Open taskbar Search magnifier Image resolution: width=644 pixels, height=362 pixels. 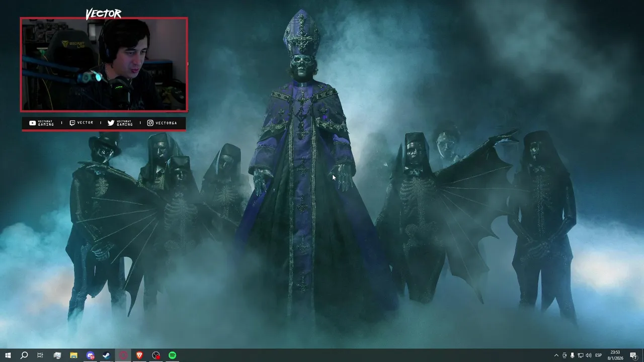(x=24, y=355)
